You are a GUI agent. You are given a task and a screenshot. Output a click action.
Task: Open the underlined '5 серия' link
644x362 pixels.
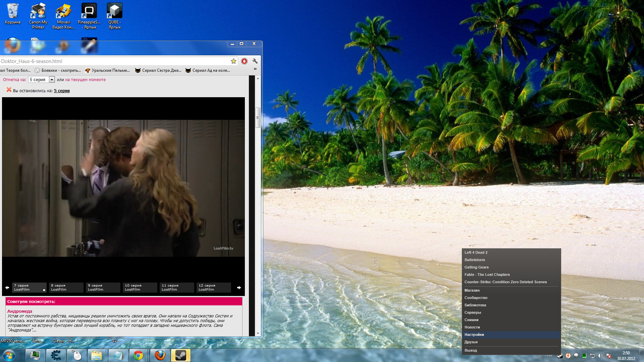coord(62,91)
